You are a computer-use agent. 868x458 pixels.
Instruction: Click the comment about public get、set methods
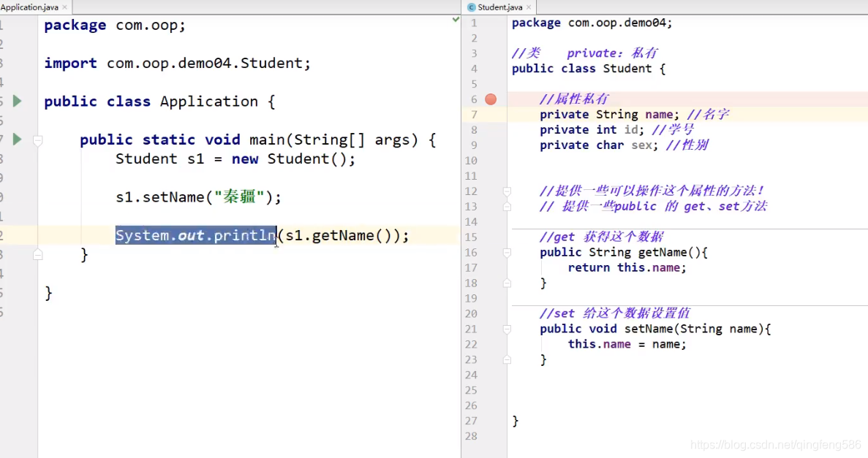(653, 206)
